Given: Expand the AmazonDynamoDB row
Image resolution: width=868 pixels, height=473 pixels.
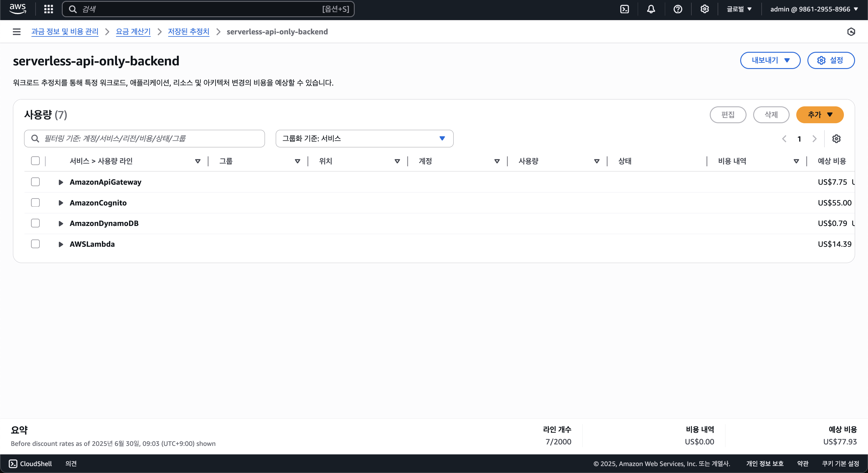Looking at the screenshot, I should (61, 224).
